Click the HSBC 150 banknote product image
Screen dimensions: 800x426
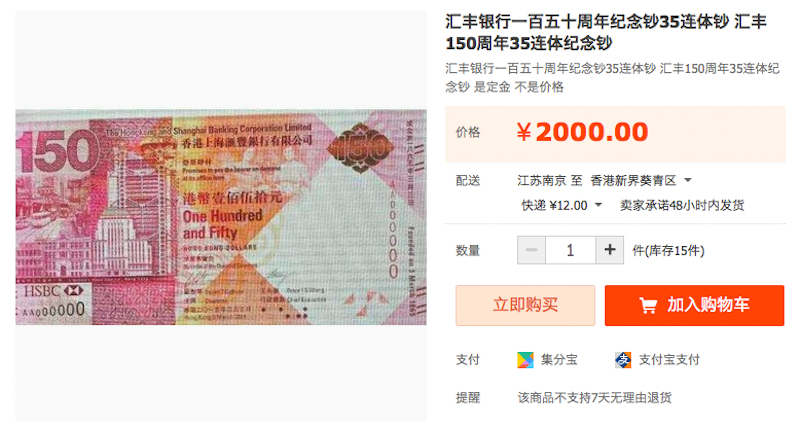tap(221, 217)
